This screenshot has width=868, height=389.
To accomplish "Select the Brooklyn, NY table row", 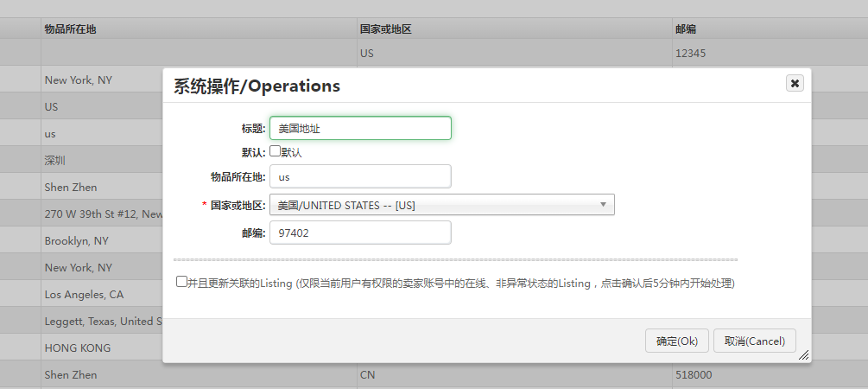I will pos(77,240).
